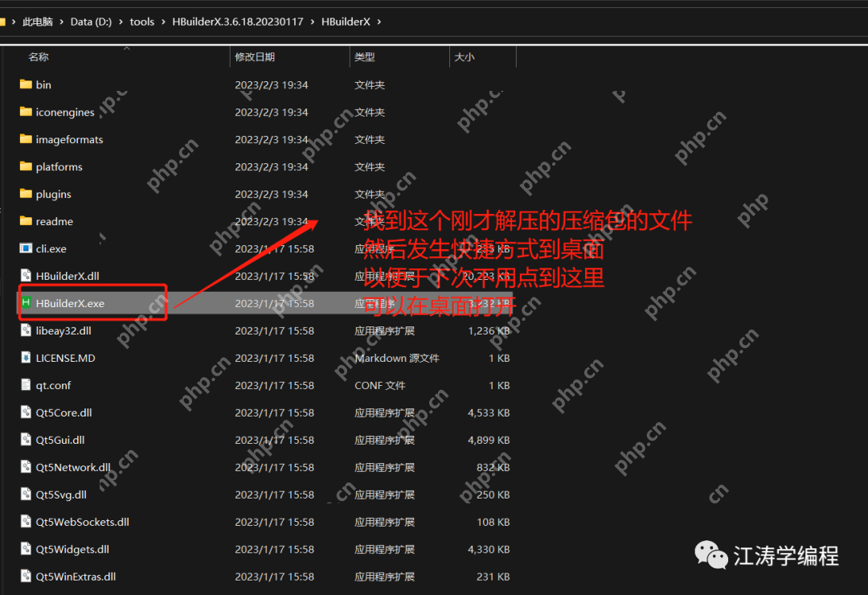The height and width of the screenshot is (595, 868).
Task: Open the chevron dropdown after Data (D:)
Action: (x=121, y=22)
